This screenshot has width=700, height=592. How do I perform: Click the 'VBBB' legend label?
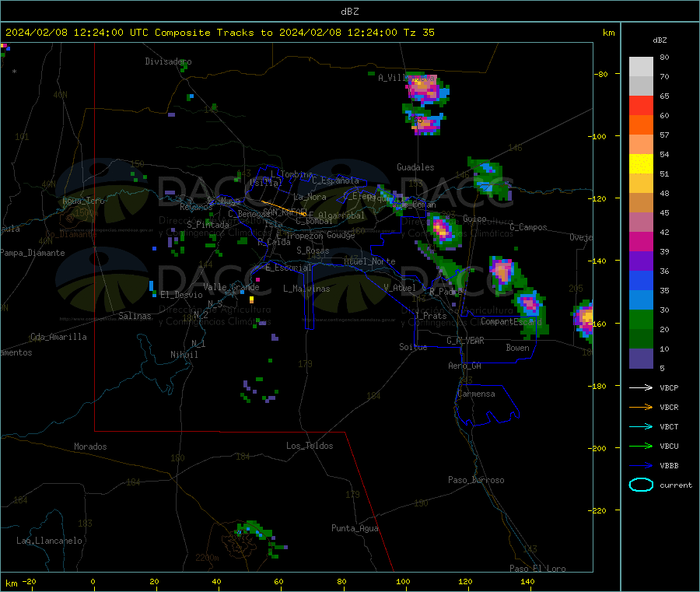(x=669, y=466)
